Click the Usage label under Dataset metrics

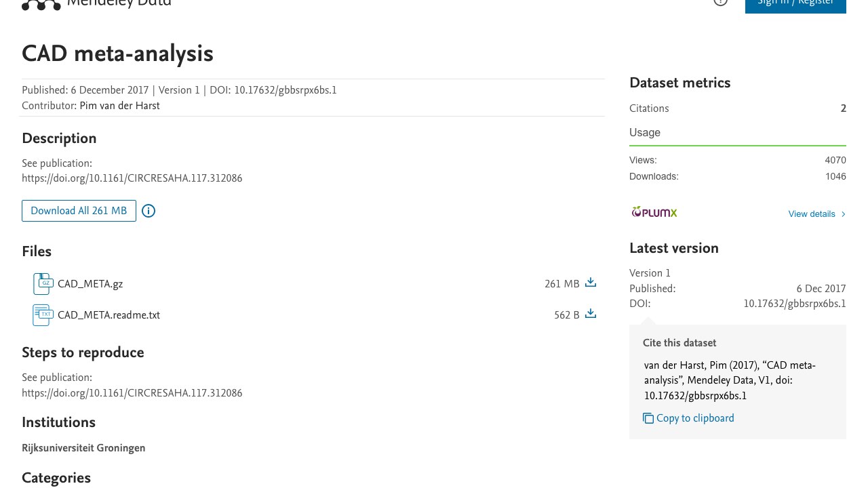click(645, 133)
